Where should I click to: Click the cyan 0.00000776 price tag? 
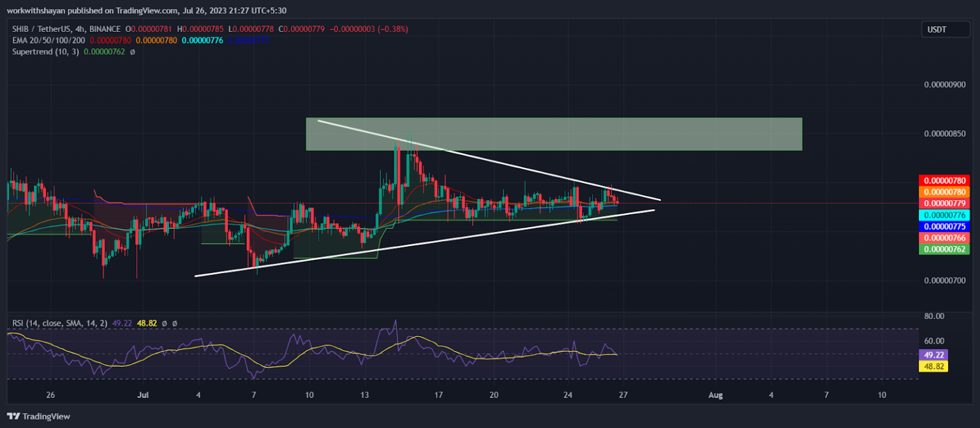(x=943, y=215)
